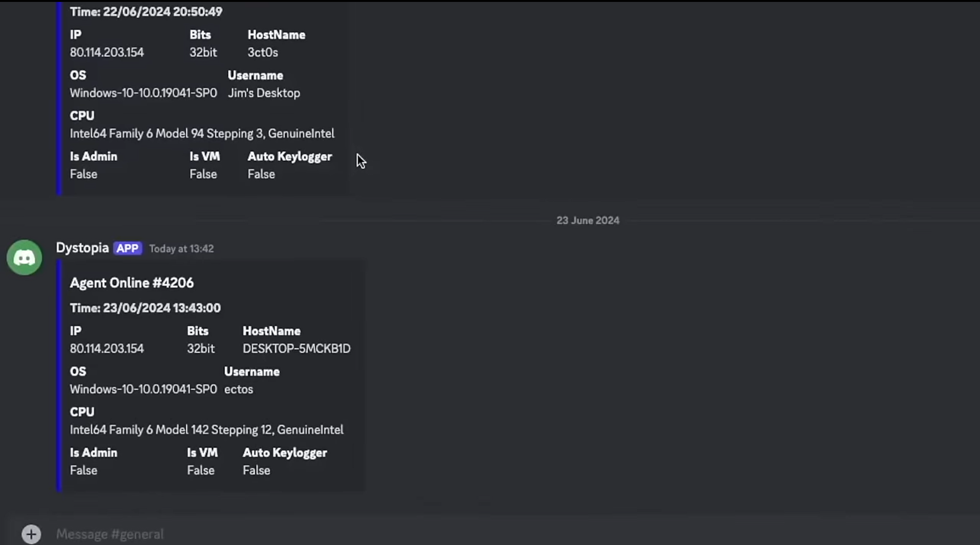Open attachments with the plus icon
This screenshot has width=980, height=545.
[x=31, y=534]
